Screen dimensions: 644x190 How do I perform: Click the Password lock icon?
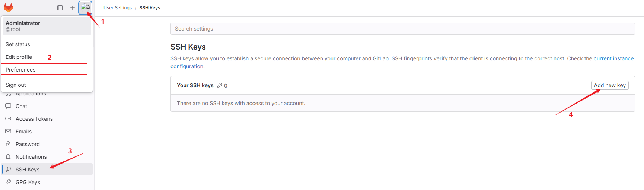tap(8, 144)
